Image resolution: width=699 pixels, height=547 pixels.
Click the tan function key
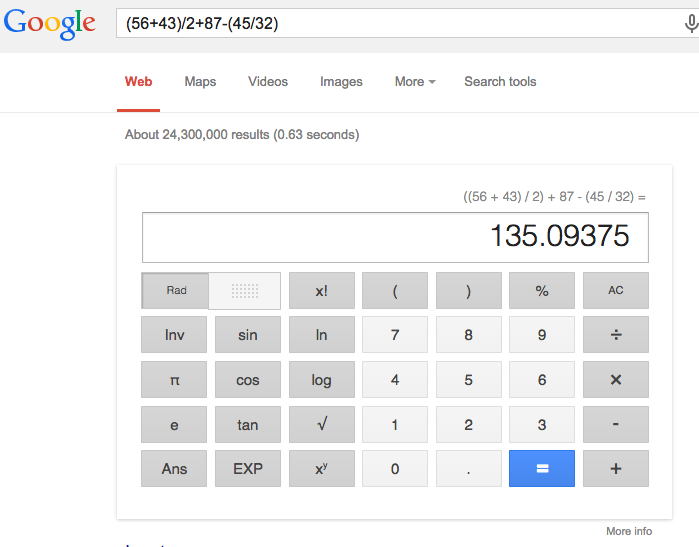click(248, 424)
